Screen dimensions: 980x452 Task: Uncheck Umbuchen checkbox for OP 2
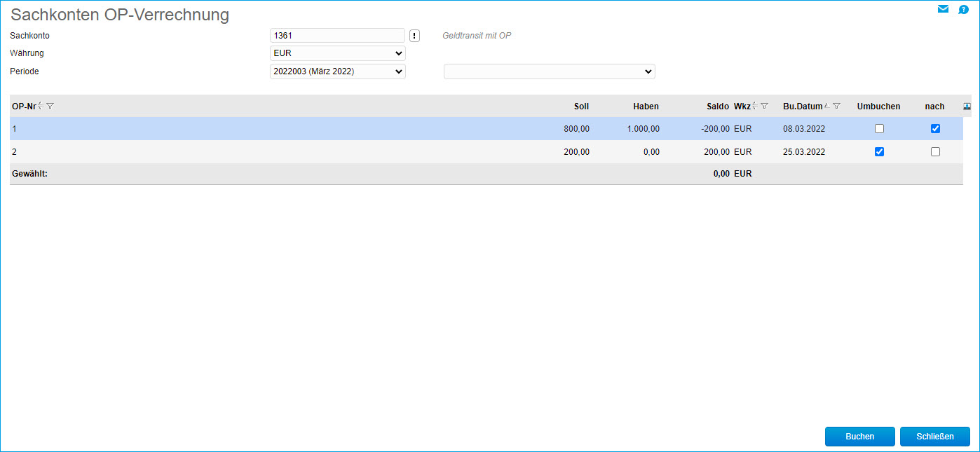click(879, 152)
